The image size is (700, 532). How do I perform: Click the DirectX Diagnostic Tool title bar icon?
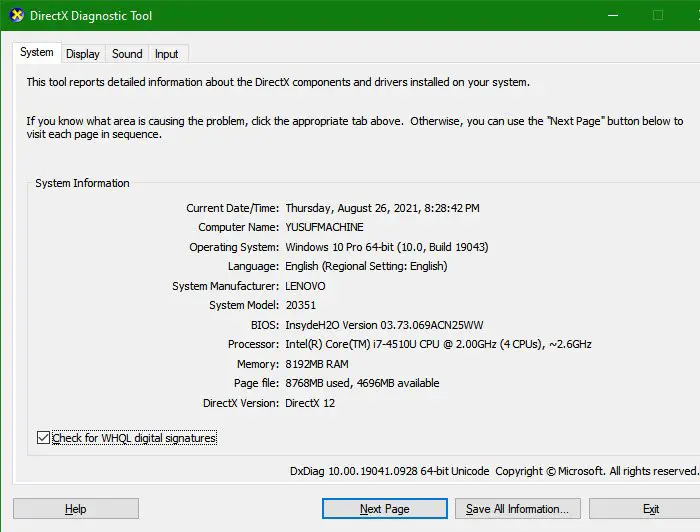click(x=17, y=16)
